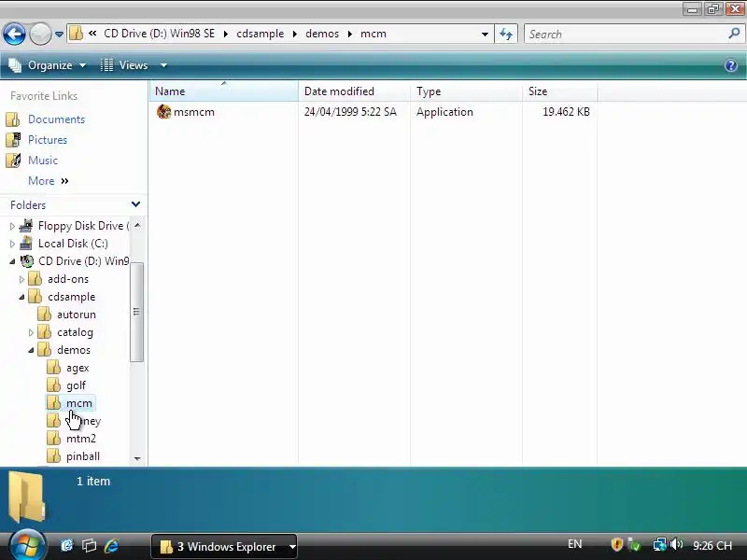Screen dimensions: 747x560
Task: Select CD Drive (D:) disc icon
Action: [x=27, y=261]
